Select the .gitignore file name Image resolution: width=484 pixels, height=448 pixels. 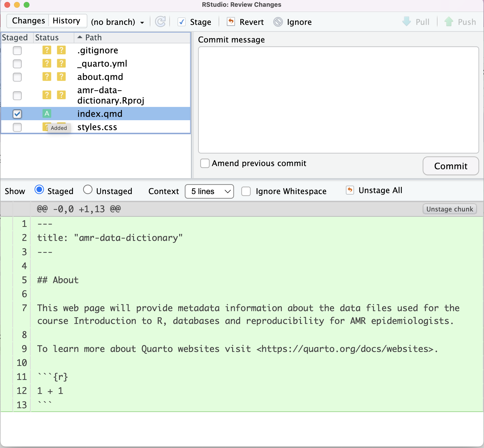tap(98, 50)
